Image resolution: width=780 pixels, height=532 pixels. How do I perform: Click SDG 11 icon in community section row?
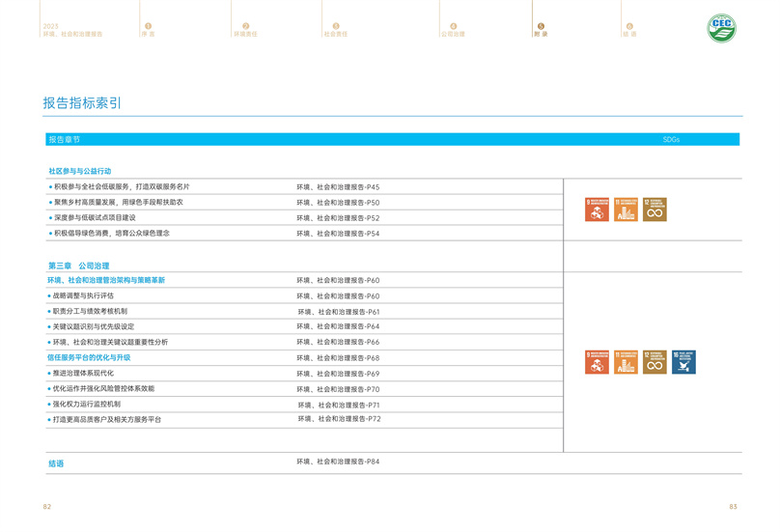tap(626, 210)
